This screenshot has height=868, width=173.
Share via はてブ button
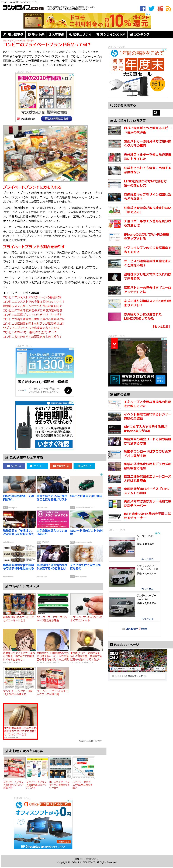(84, 466)
